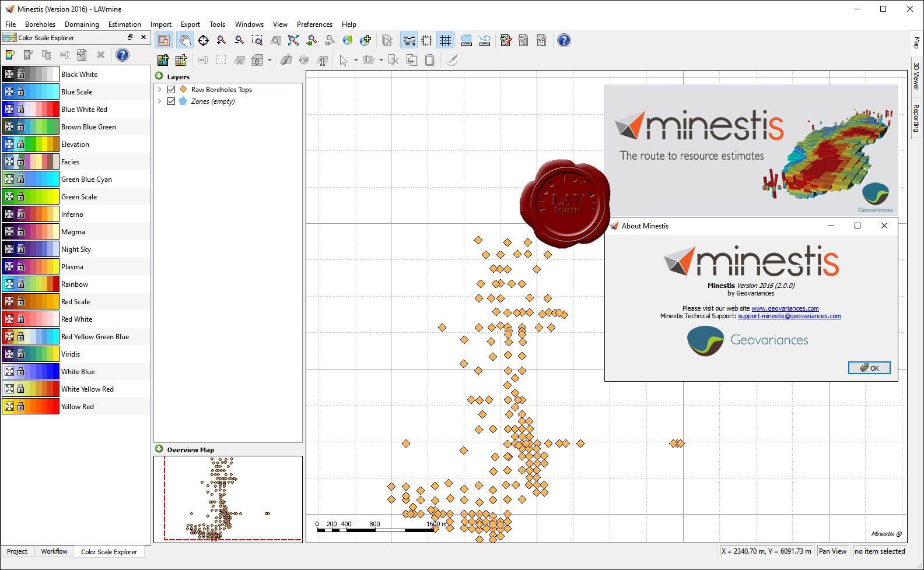The width and height of the screenshot is (924, 570).
Task: Click the coordinates readout in status bar
Action: [766, 551]
